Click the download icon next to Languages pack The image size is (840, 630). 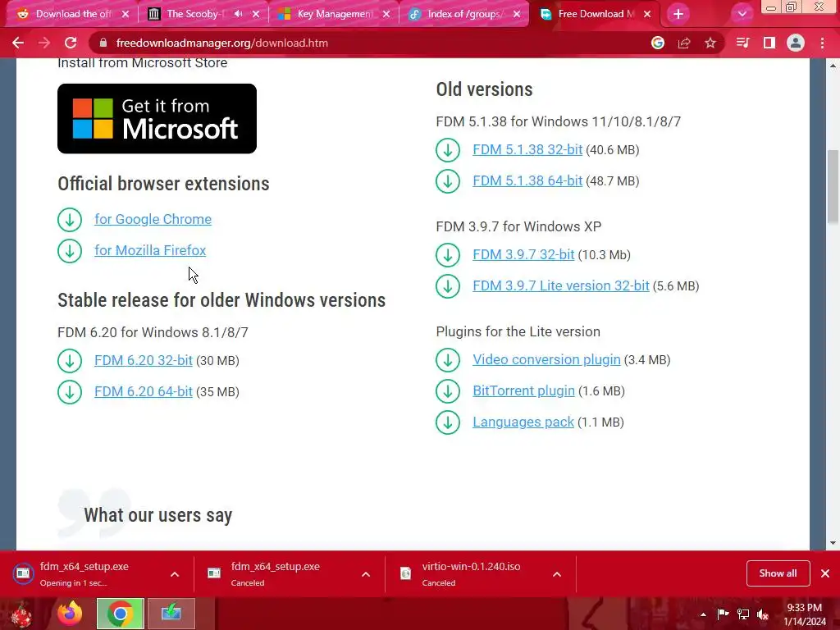point(448,422)
